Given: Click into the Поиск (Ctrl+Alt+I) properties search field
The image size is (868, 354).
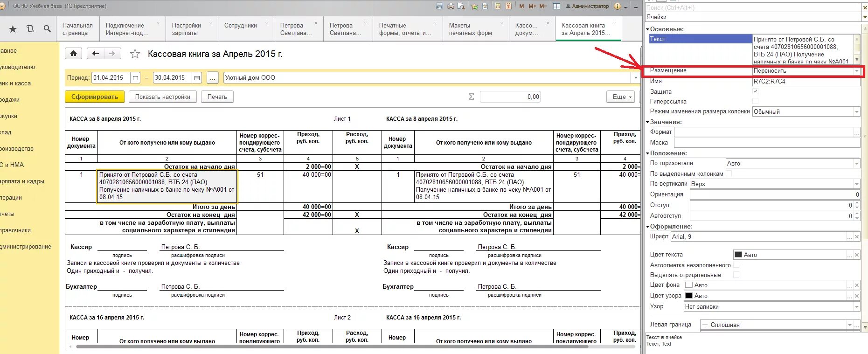Looking at the screenshot, I should pyautogui.click(x=753, y=7).
